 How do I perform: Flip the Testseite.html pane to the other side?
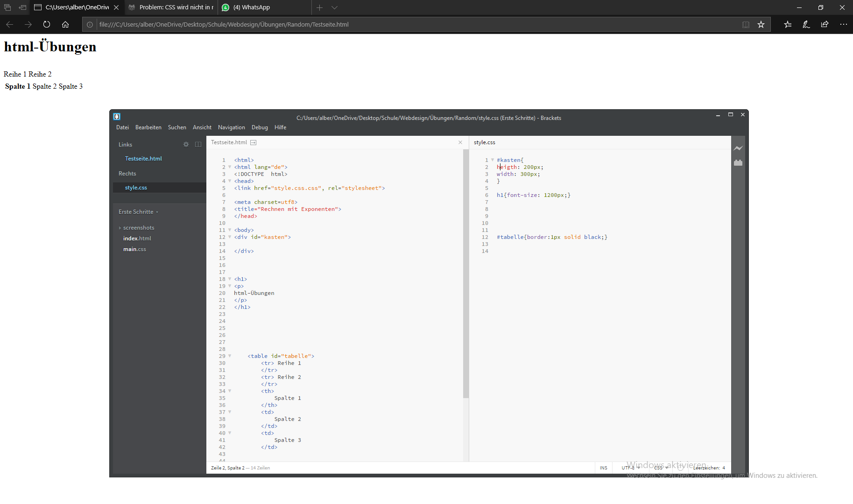click(254, 142)
